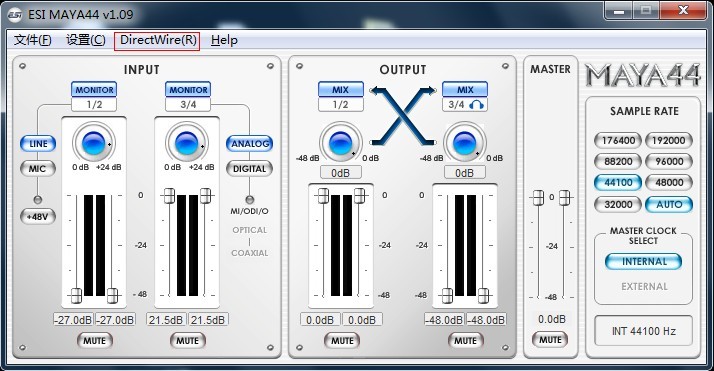The image size is (714, 371).
Task: Click the headphone icon on output 3/4
Action: pyautogui.click(x=476, y=105)
